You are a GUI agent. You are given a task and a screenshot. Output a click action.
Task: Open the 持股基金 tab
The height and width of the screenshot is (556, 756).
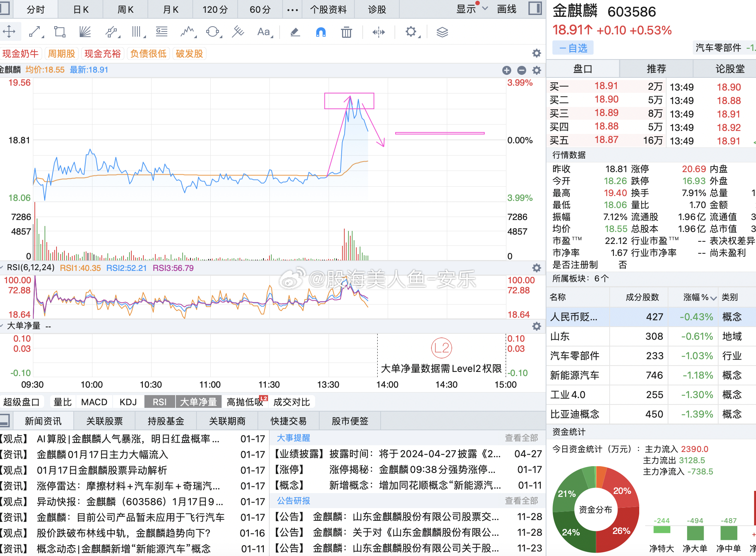[166, 421]
